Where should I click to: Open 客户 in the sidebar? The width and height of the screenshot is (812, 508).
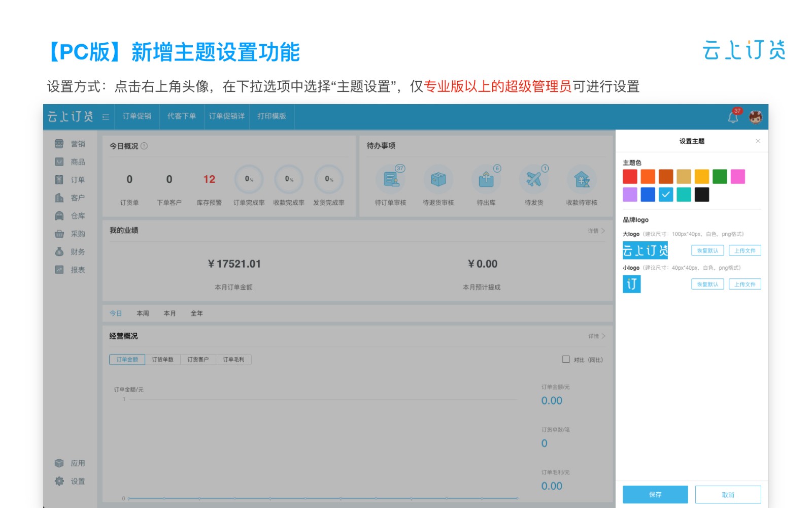pyautogui.click(x=70, y=198)
